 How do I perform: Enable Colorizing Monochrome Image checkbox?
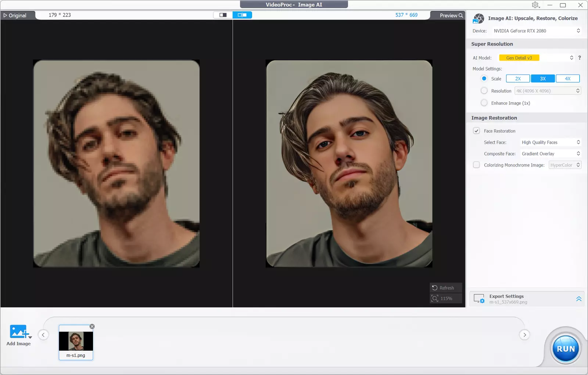[477, 165]
